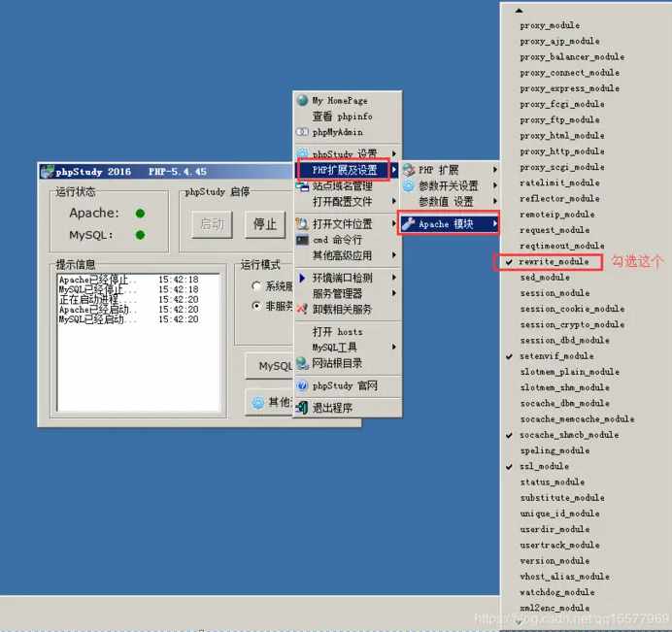Open 服务管理器 menu entry

337,293
